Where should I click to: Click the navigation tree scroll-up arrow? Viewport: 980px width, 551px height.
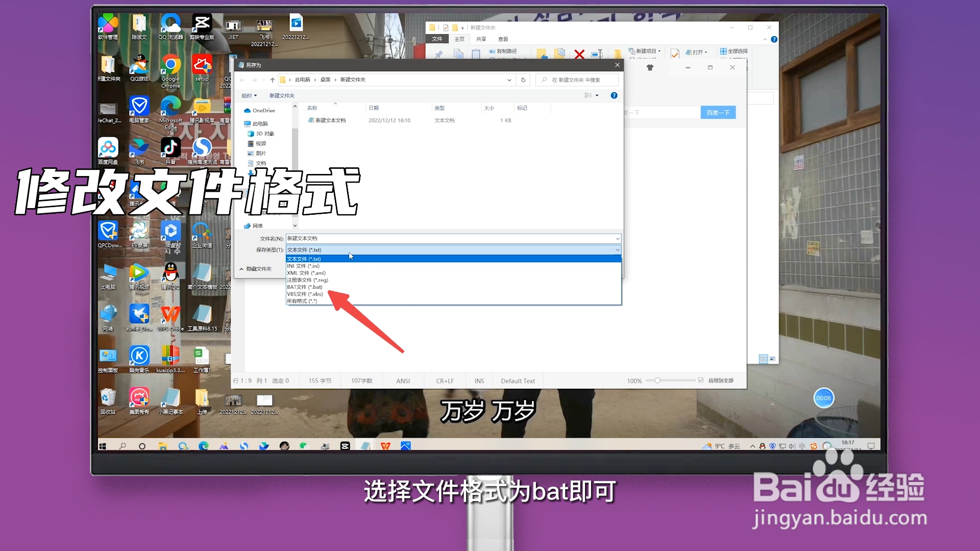pyautogui.click(x=295, y=107)
